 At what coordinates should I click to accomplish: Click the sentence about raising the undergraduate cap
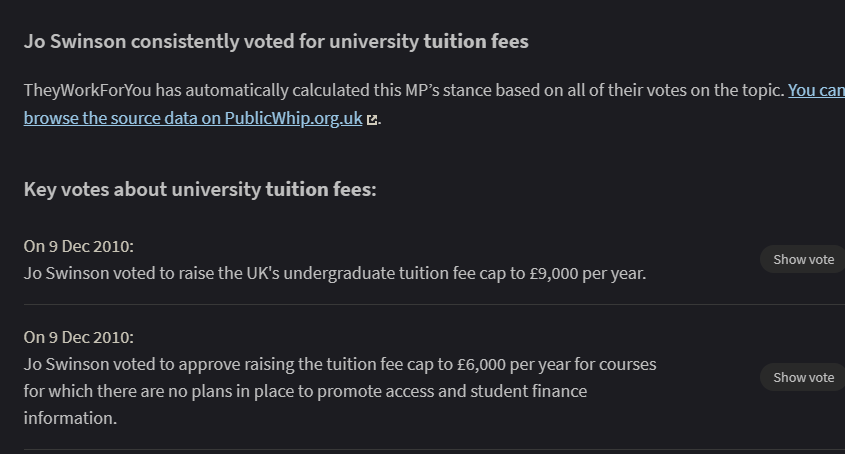335,273
